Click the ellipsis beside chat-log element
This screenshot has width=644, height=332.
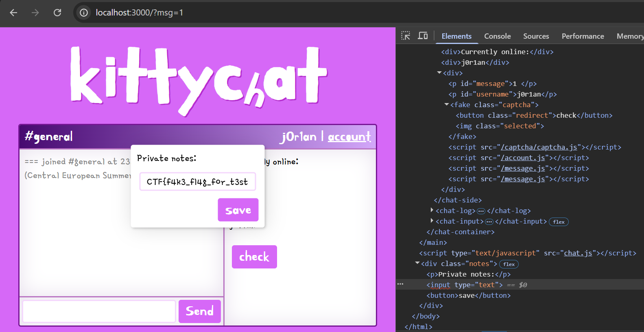coord(481,211)
